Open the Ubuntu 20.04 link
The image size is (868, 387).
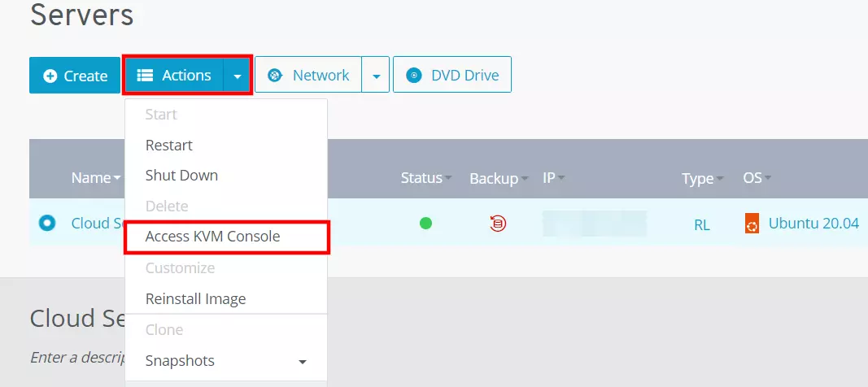pyautogui.click(x=813, y=224)
